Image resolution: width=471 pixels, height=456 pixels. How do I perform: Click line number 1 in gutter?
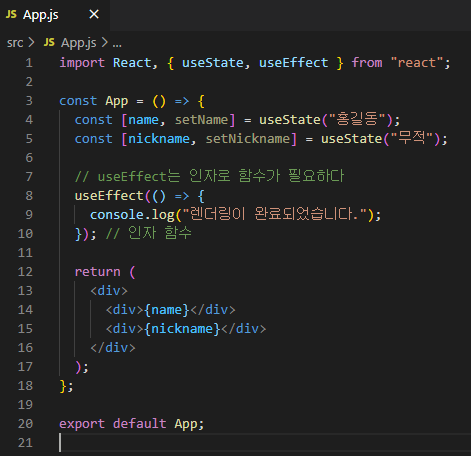(x=29, y=63)
